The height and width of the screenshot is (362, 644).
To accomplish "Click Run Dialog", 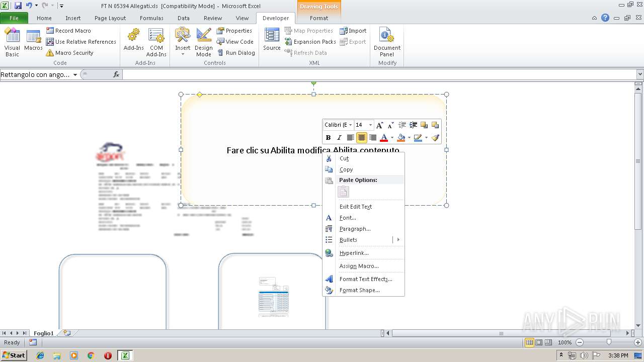I will click(x=236, y=53).
